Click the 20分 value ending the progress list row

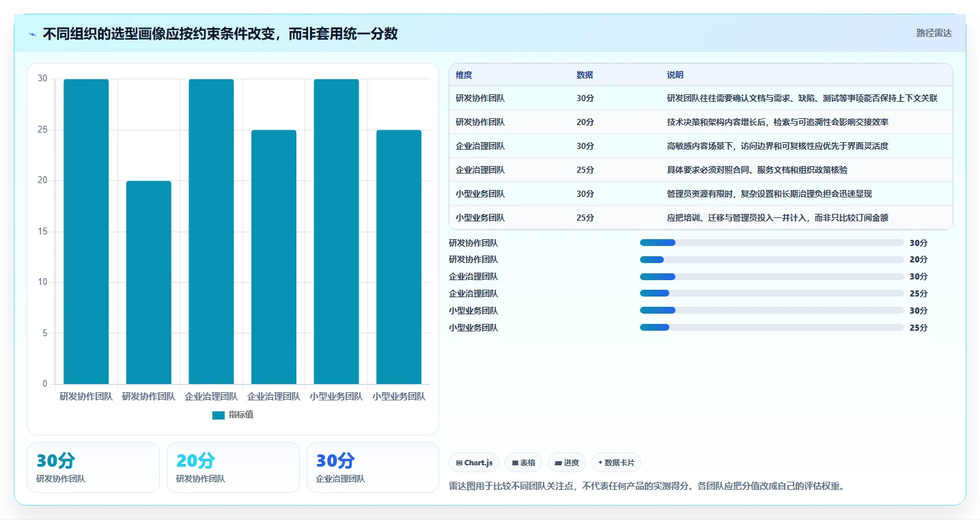pos(919,260)
